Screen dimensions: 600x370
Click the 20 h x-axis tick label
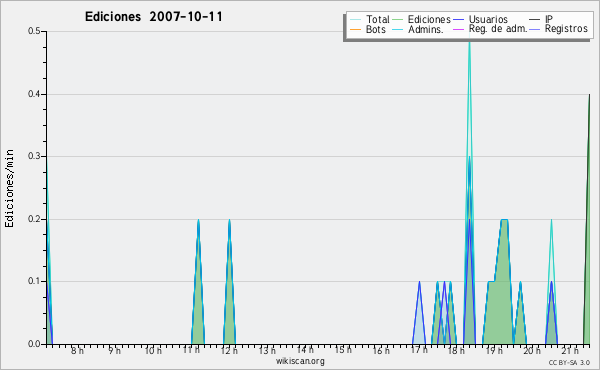[532, 350]
